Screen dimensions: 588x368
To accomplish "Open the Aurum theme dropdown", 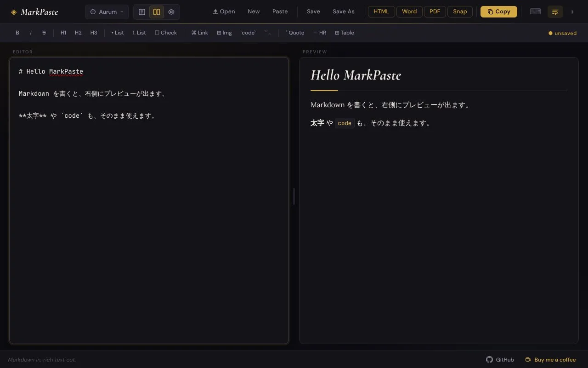I will tap(107, 12).
